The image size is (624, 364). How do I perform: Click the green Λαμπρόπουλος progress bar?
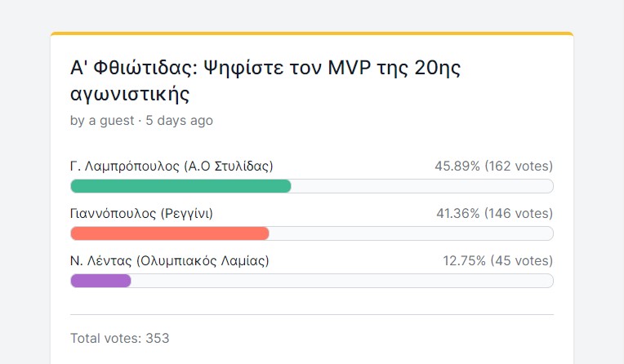tap(181, 186)
